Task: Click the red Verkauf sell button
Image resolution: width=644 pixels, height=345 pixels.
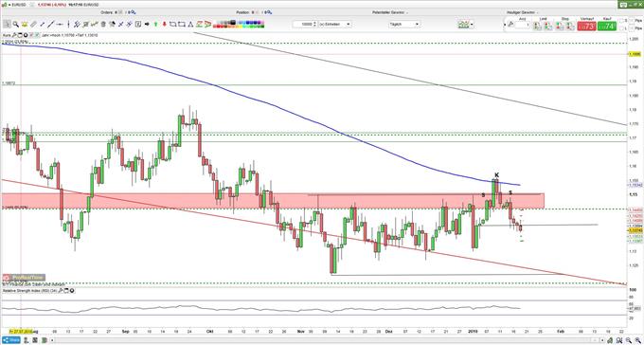Action: coord(586,27)
